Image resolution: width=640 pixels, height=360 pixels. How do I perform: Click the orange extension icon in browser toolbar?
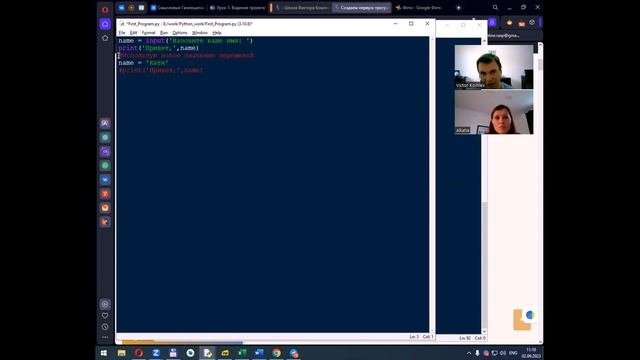point(509,23)
